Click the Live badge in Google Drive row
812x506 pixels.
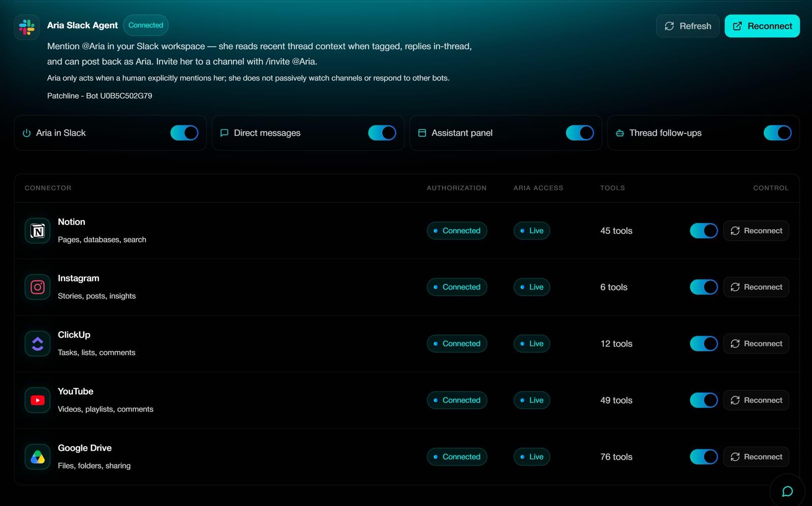pos(532,457)
